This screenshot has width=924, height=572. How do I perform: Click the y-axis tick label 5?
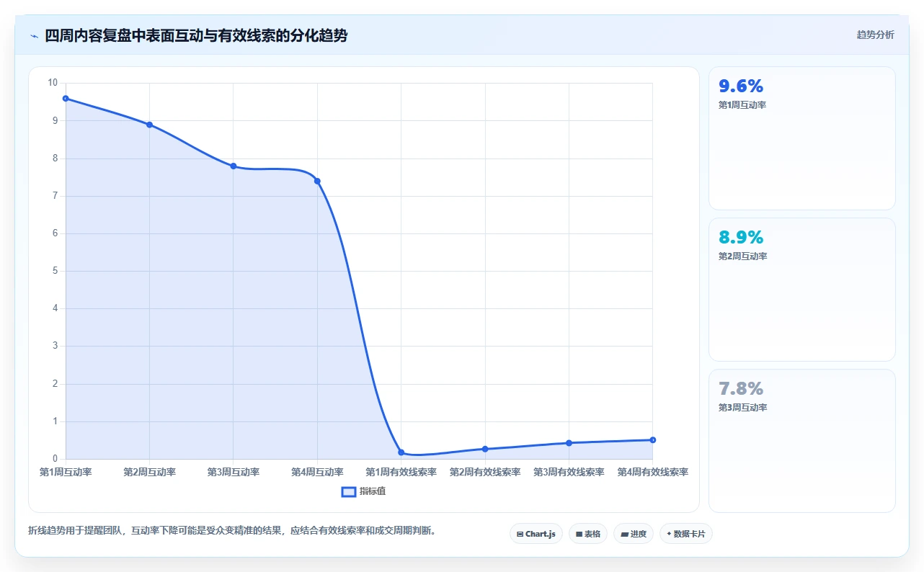[55, 271]
